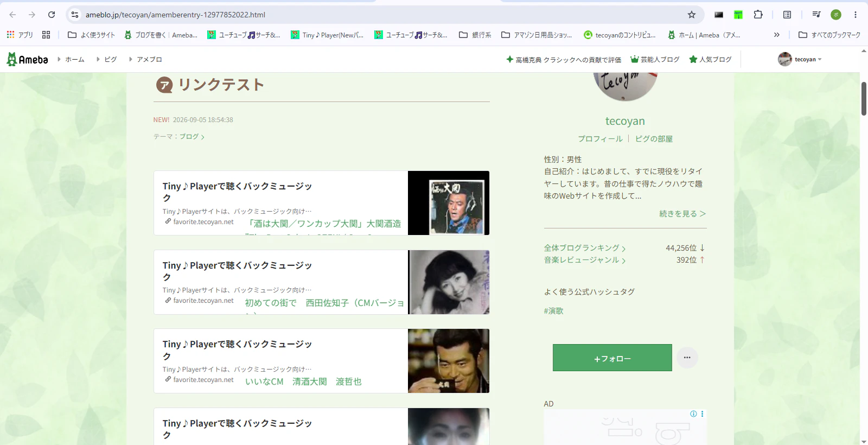
Task: Click the #演歌 hashtag
Action: (553, 311)
